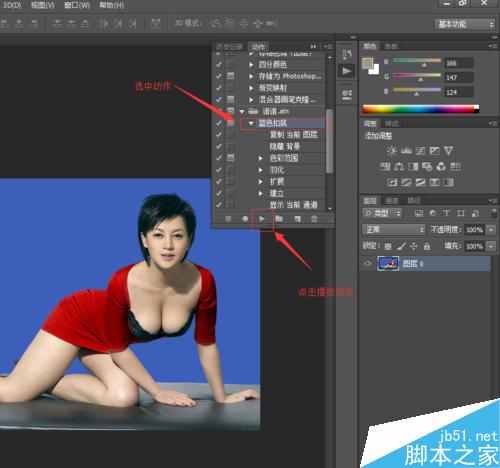Add a Photo Filter adjustment
500x468 pixels.
(427, 166)
